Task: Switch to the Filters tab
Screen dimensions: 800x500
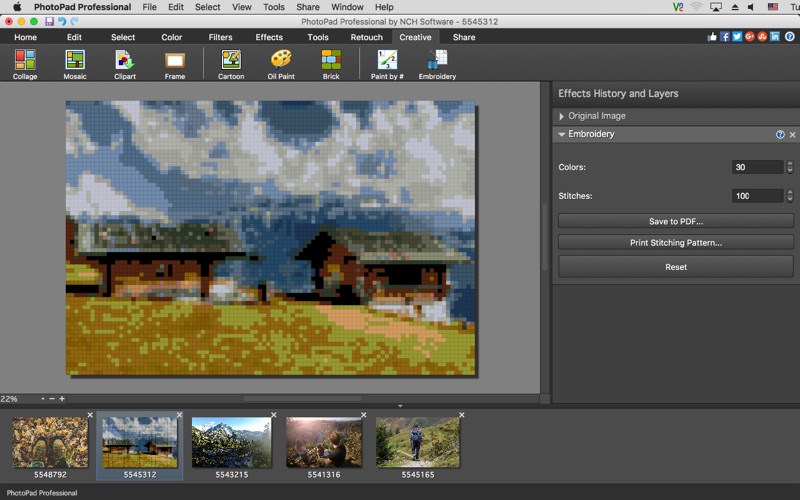Action: click(220, 37)
